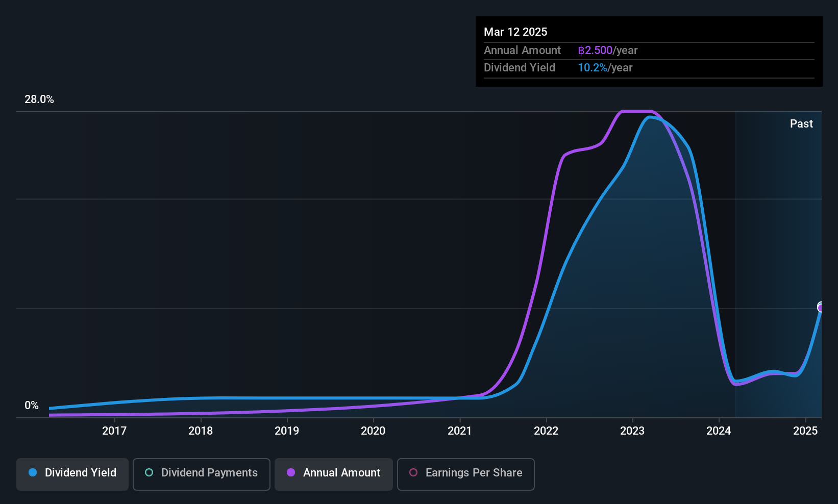Viewport: 838px width, 504px height.
Task: Click the 2023 x-axis label
Action: (632, 431)
